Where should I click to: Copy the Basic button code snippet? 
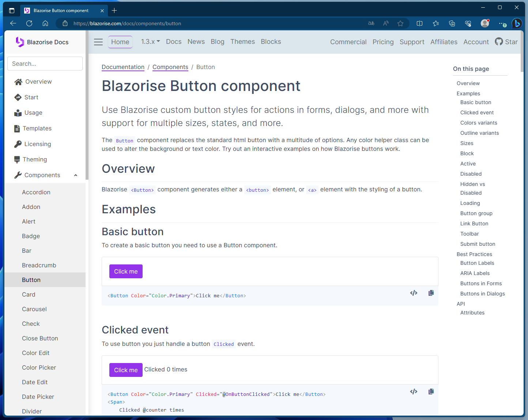431,293
